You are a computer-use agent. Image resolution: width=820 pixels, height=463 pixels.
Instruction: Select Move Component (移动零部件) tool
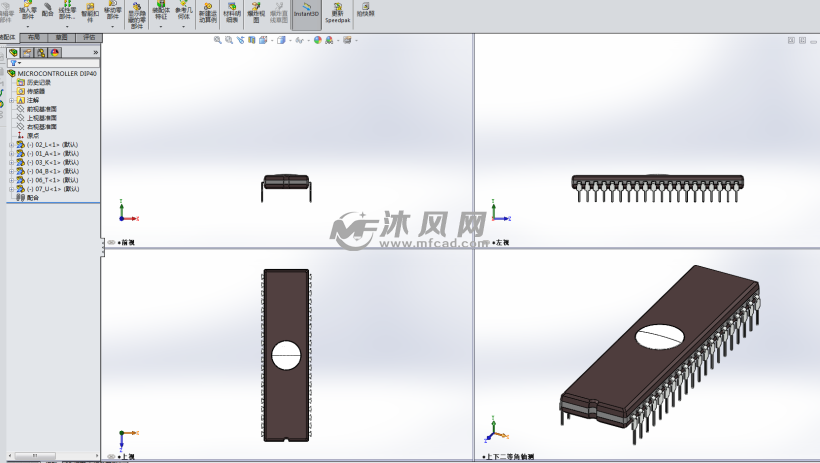click(x=112, y=10)
